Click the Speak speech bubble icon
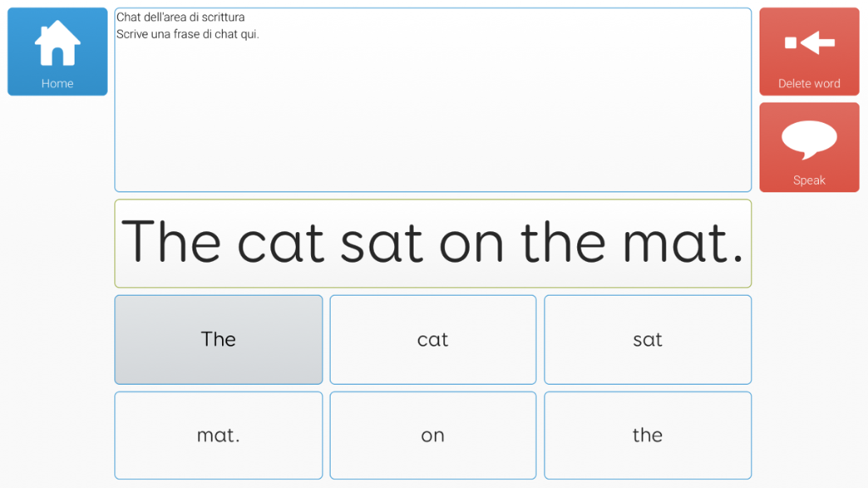 coord(810,140)
